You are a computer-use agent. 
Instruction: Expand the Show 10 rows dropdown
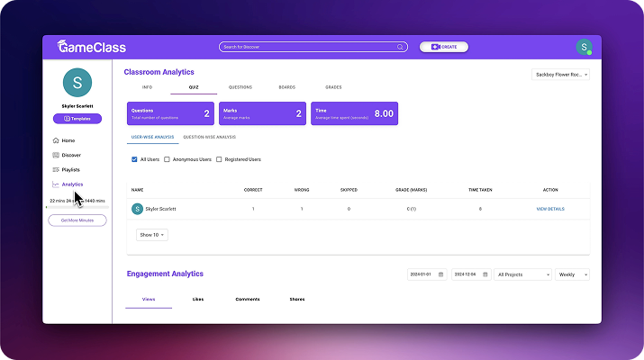tap(152, 235)
